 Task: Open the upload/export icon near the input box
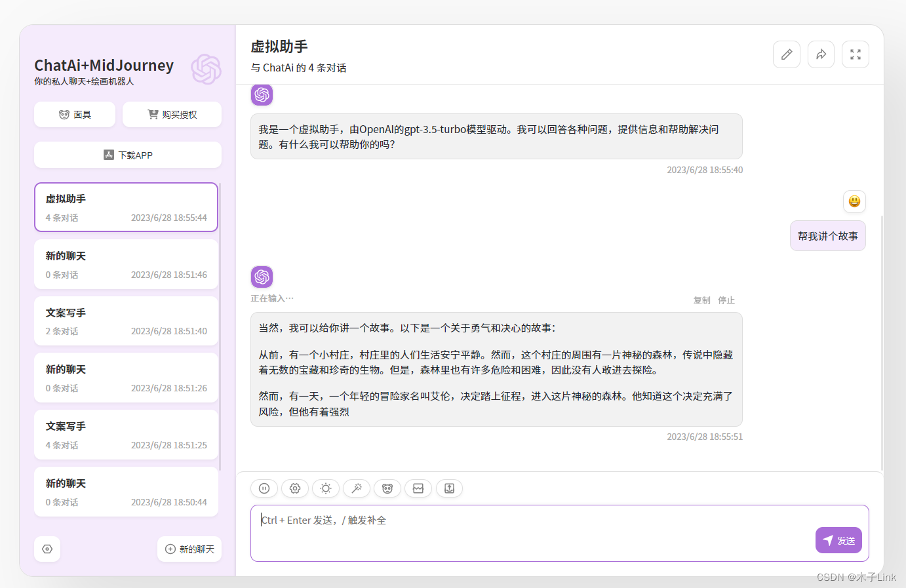tap(449, 488)
